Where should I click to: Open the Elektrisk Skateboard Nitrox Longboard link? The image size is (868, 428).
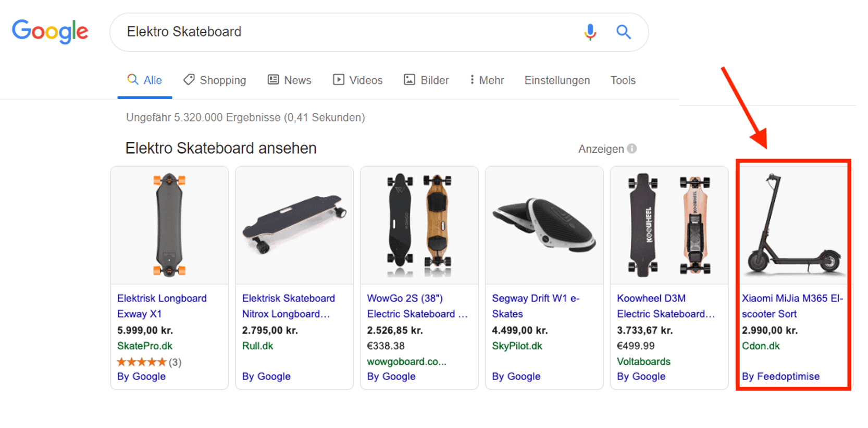point(288,306)
